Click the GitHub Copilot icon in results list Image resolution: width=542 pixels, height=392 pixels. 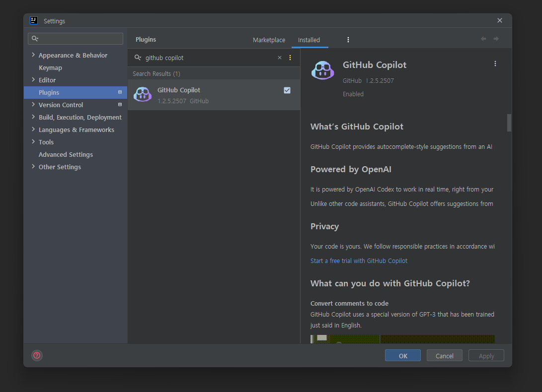pos(143,94)
